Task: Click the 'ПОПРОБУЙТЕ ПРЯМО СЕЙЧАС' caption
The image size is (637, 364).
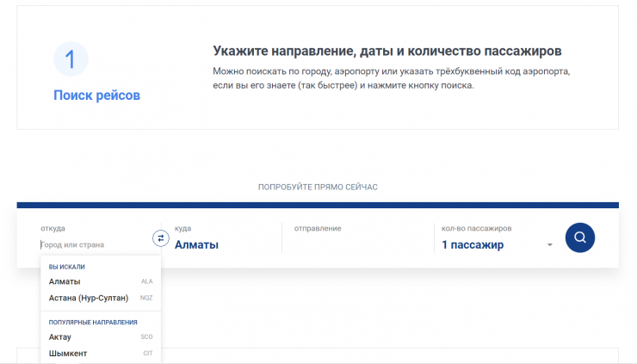Action: click(x=318, y=187)
